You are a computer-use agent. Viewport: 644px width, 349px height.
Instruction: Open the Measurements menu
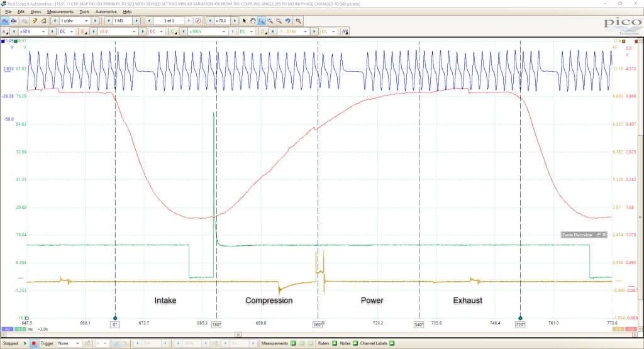click(60, 12)
